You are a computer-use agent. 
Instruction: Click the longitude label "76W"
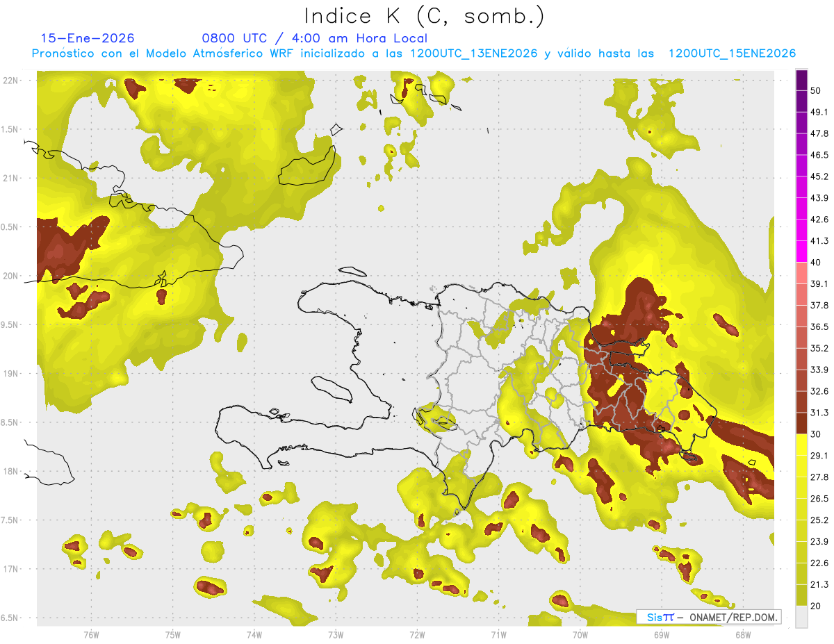tap(91, 634)
